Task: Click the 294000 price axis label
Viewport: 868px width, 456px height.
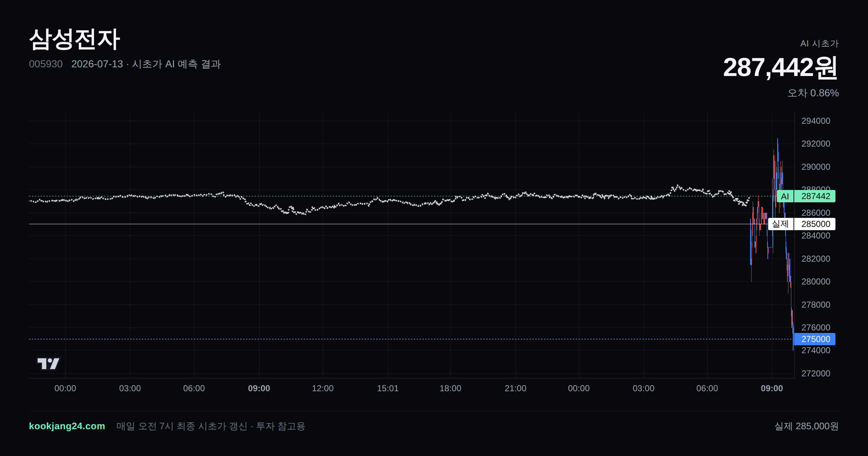Action: [x=816, y=121]
